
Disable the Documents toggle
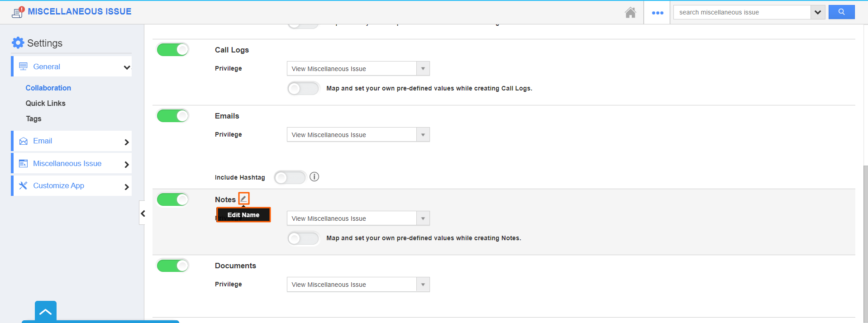pyautogui.click(x=173, y=266)
